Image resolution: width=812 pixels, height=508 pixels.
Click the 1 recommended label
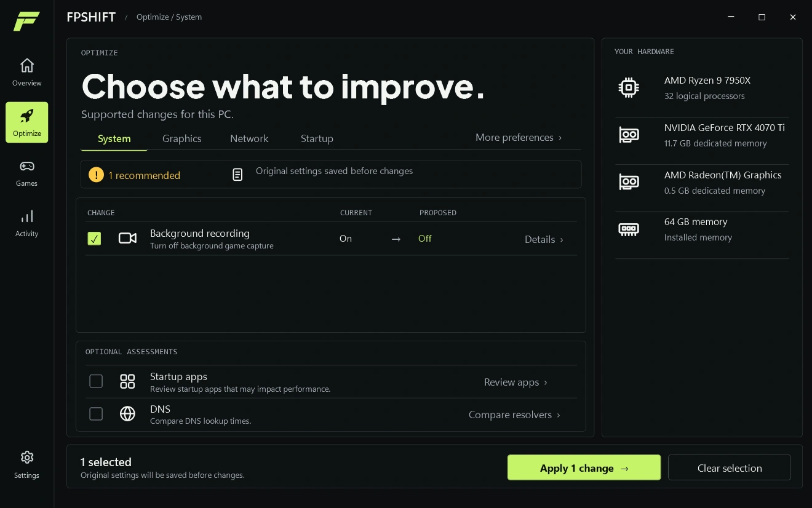pyautogui.click(x=144, y=175)
